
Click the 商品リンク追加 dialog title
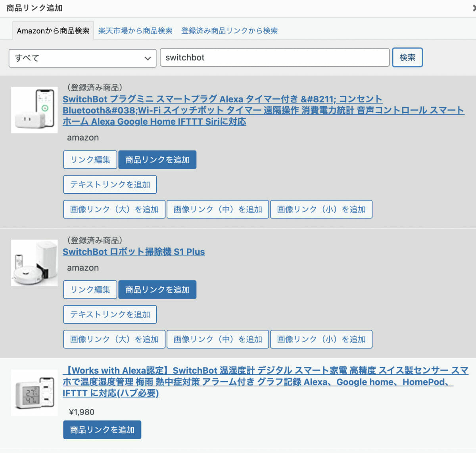[35, 8]
